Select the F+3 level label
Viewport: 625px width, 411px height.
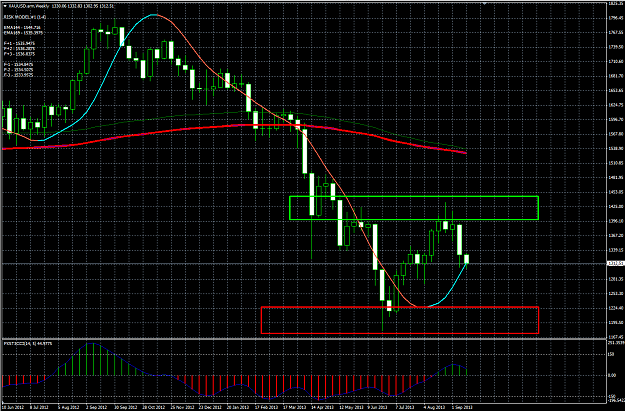pyautogui.click(x=19, y=53)
